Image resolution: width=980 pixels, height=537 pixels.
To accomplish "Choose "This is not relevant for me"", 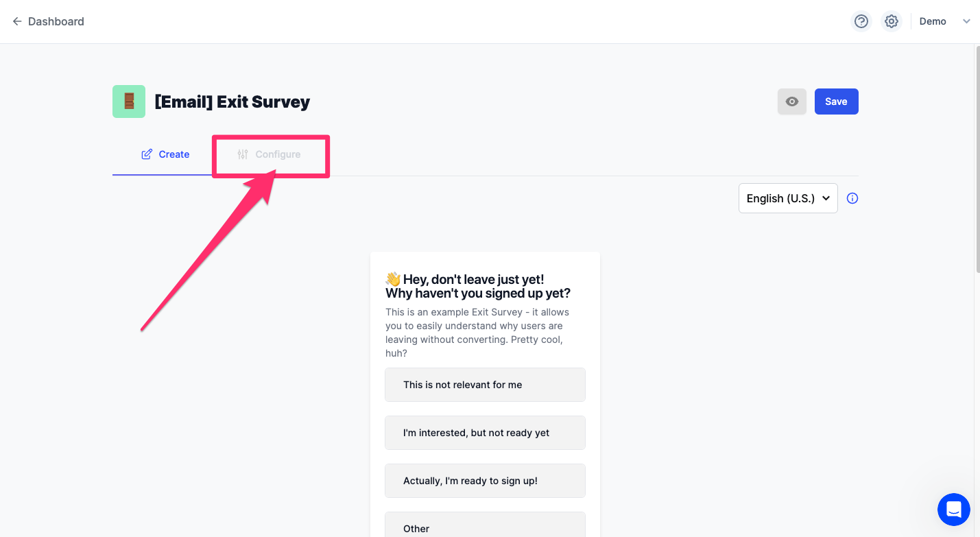I will pyautogui.click(x=485, y=385).
